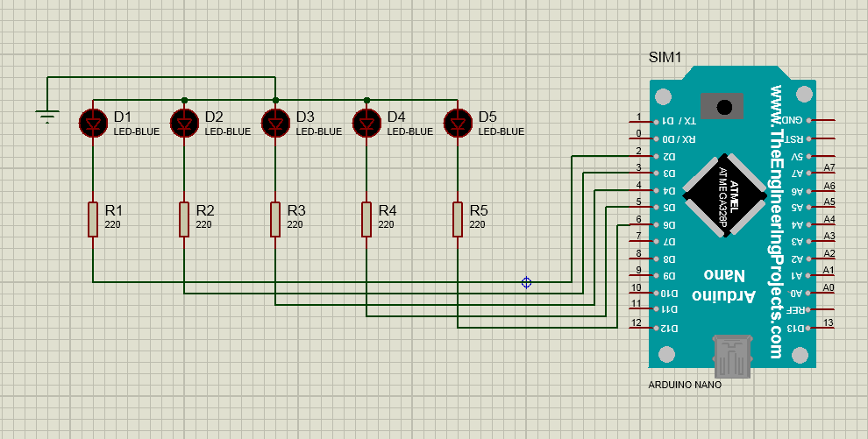Select resistor R1 component

[92, 219]
